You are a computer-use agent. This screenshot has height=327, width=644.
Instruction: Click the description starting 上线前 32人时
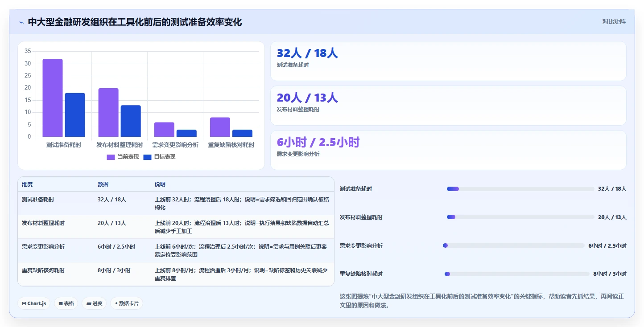(x=242, y=204)
